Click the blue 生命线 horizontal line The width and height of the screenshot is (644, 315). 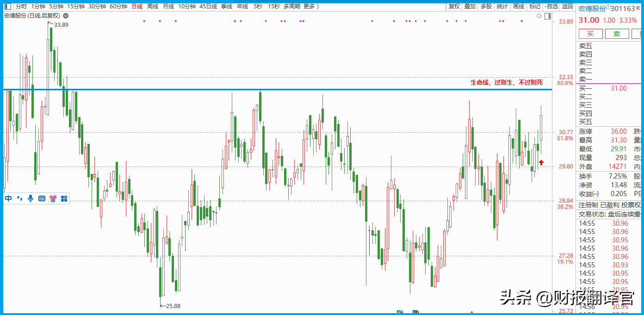coord(278,89)
